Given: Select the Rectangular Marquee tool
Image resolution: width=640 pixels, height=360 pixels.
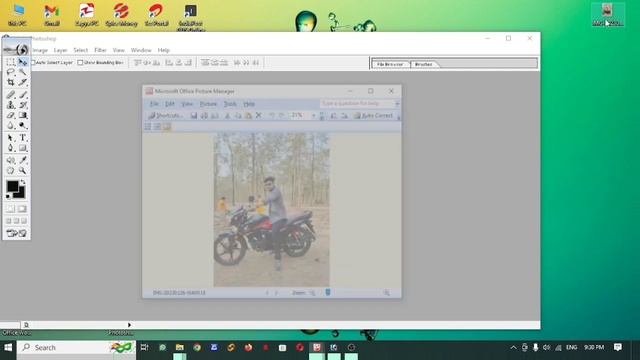Looking at the screenshot, I should point(11,62).
